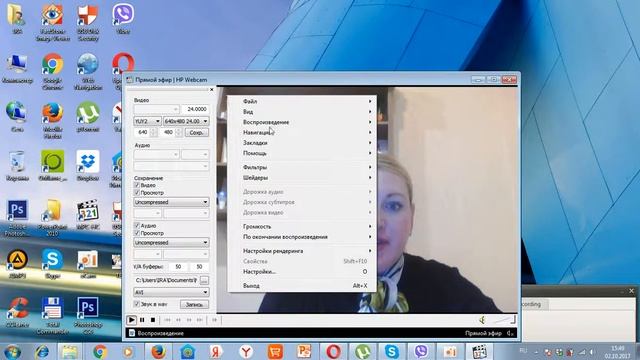
Task: Select the Photoshop CS6 desktop icon
Action: pos(88,316)
